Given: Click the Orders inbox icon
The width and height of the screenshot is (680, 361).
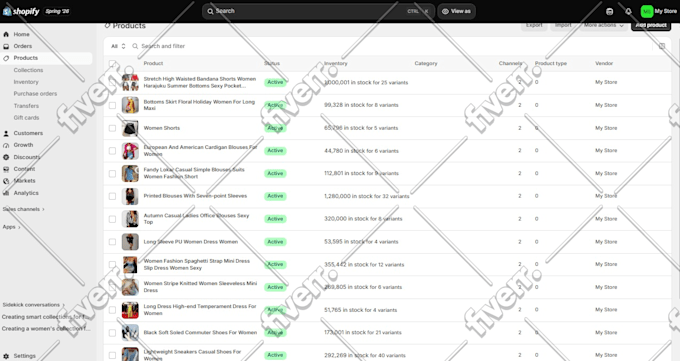Looking at the screenshot, I should (x=6, y=46).
